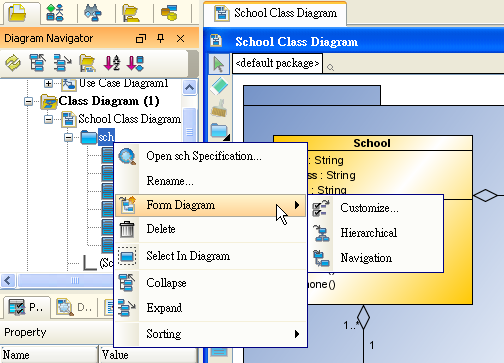Select the Package tool in diagram palette
This screenshot has width=504, height=363.
pyautogui.click(x=219, y=131)
